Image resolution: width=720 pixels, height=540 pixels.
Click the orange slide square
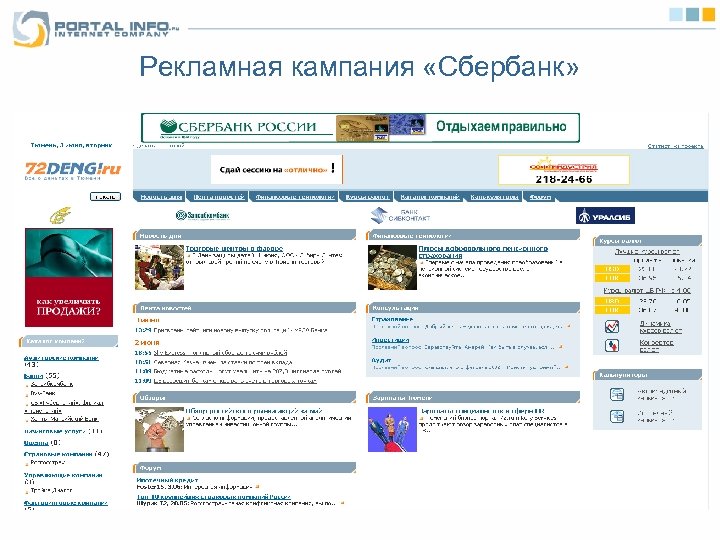pos(709,14)
